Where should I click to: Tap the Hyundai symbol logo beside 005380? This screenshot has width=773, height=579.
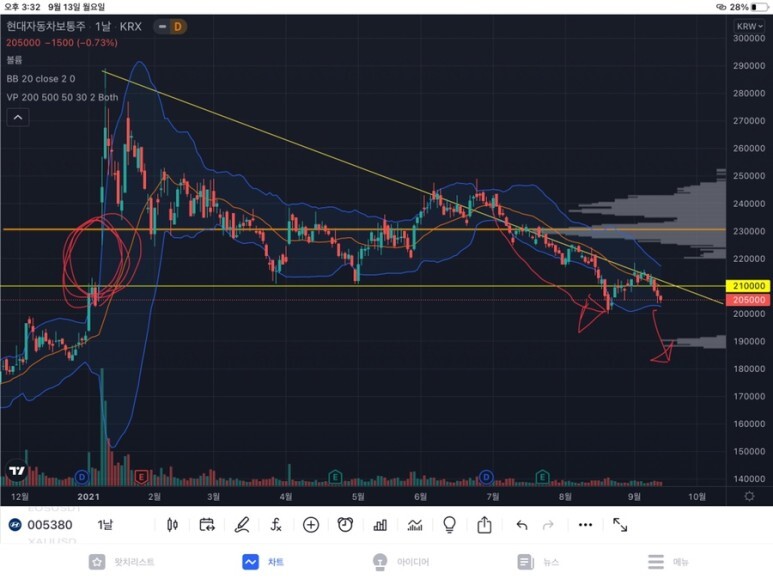tap(15, 525)
